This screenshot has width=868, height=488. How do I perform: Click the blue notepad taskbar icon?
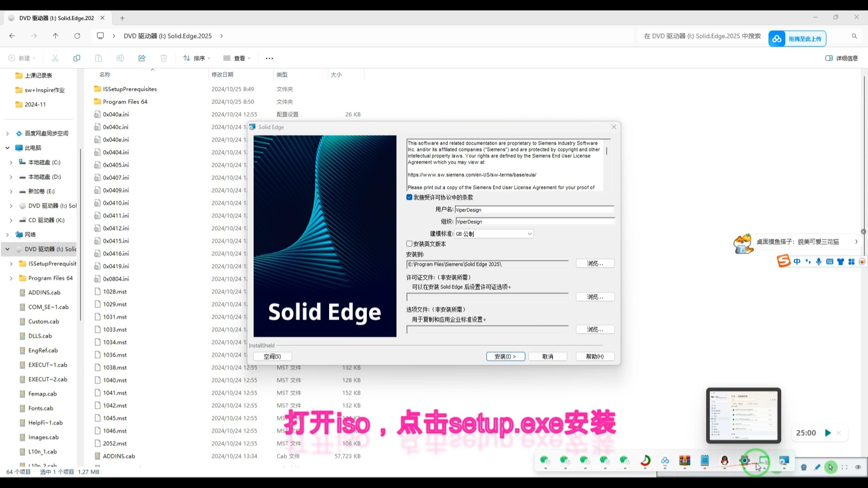click(x=705, y=460)
